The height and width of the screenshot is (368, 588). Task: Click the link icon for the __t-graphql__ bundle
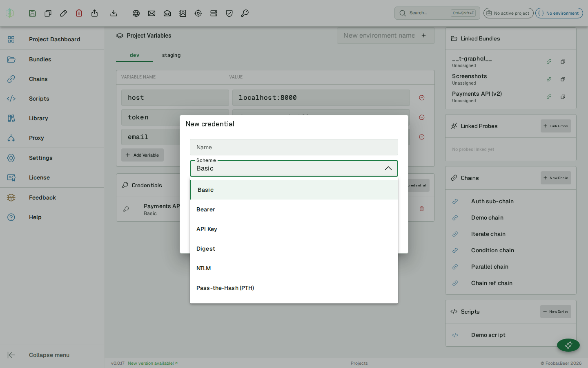pos(549,62)
